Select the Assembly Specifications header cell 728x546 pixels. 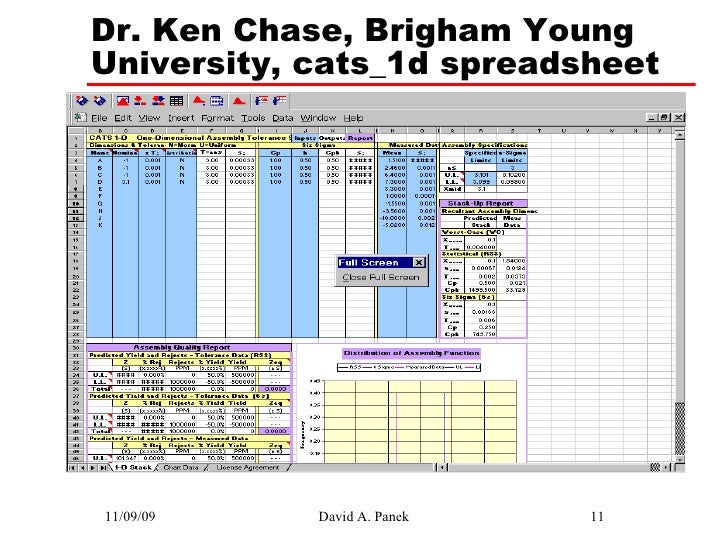coord(483,145)
